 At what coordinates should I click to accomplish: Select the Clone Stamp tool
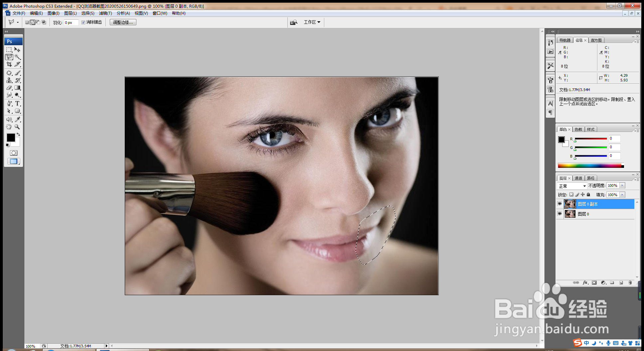coord(9,80)
